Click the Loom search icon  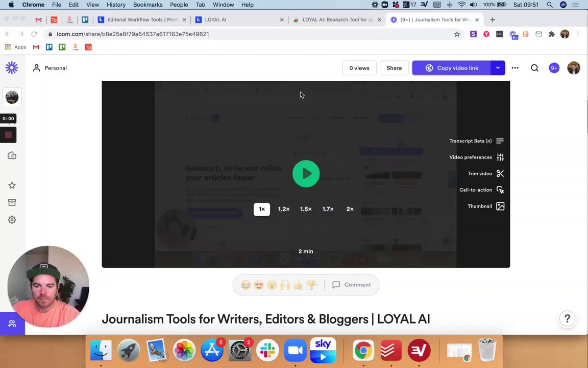pyautogui.click(x=534, y=68)
